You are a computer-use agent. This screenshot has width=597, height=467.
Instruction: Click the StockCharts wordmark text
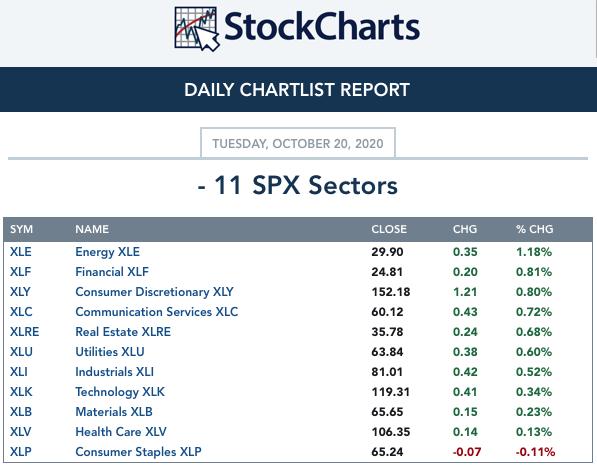pyautogui.click(x=322, y=27)
